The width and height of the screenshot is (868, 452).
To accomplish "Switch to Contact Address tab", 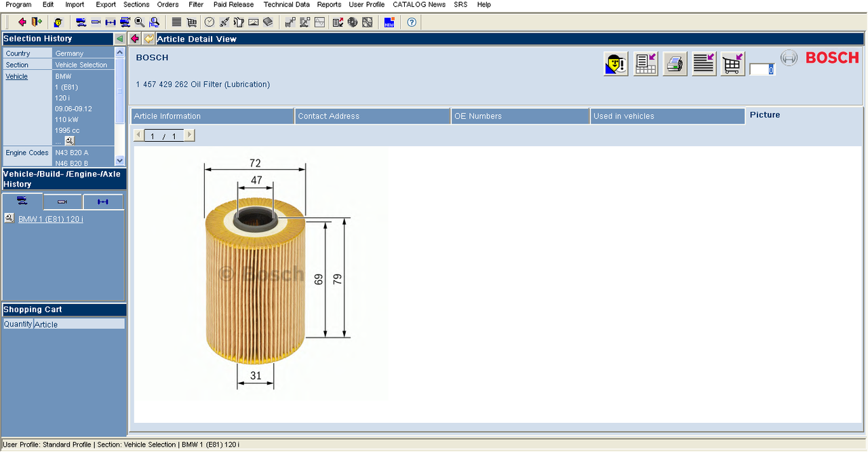I will 372,116.
